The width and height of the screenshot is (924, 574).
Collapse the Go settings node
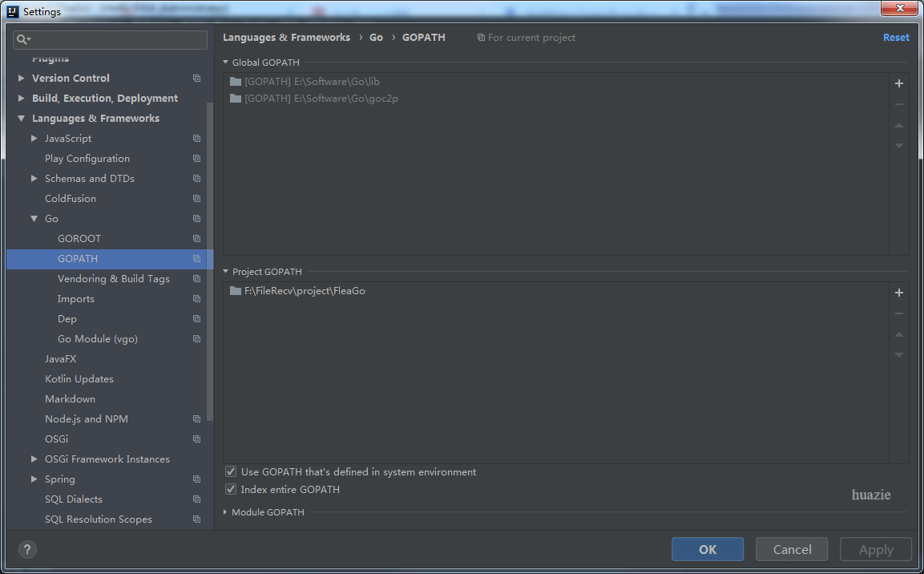coord(34,218)
